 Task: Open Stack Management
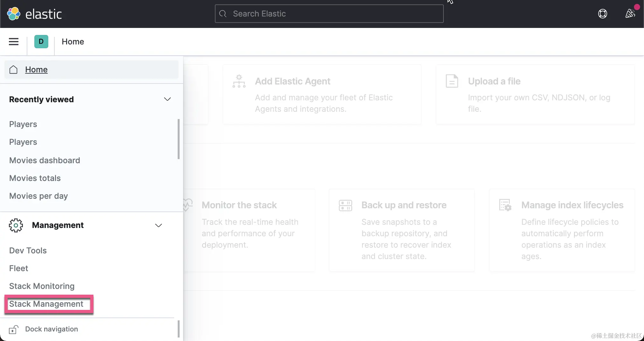(x=46, y=304)
